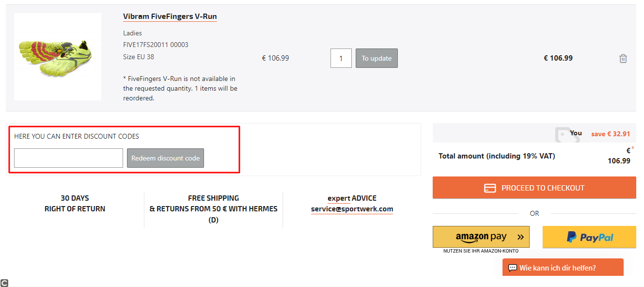Click the not available in requested quantity notice
The width and height of the screenshot is (644, 287).
[x=180, y=88]
